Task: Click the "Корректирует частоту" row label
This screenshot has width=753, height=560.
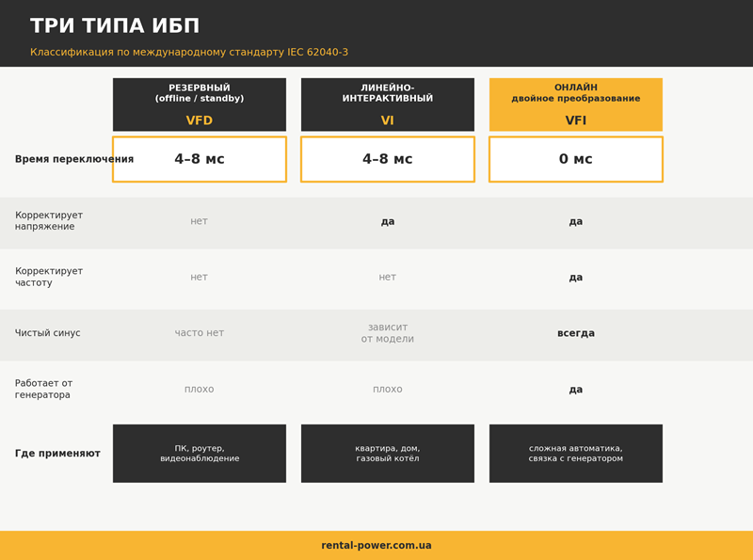Action: click(49, 277)
